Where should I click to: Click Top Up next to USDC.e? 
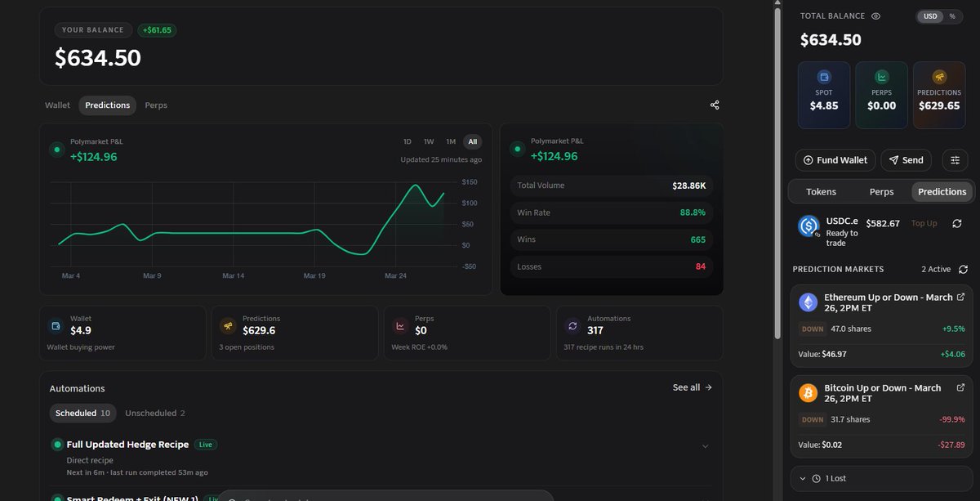pyautogui.click(x=924, y=223)
